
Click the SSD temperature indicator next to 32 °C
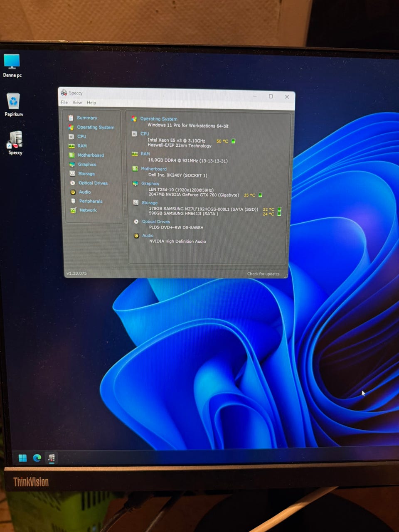coord(279,209)
